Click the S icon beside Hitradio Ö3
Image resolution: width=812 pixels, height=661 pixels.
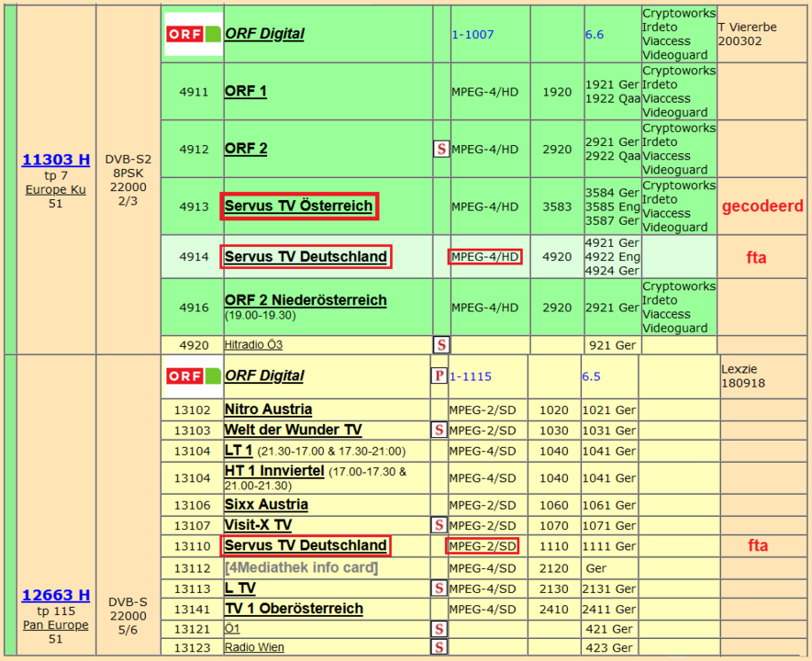441,345
